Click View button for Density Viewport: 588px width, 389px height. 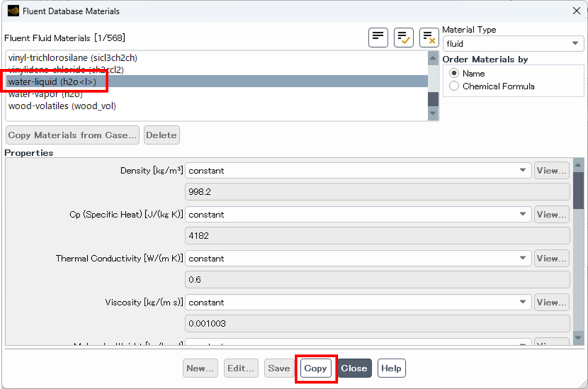(552, 170)
